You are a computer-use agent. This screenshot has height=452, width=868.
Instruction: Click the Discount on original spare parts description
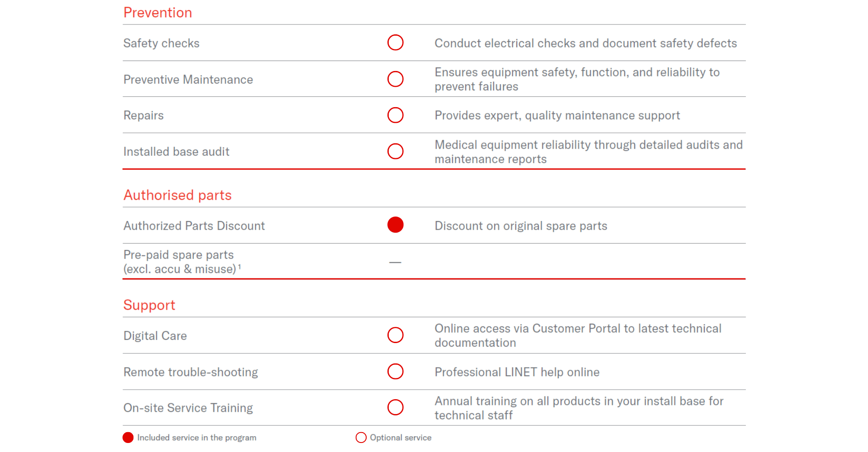521,226
